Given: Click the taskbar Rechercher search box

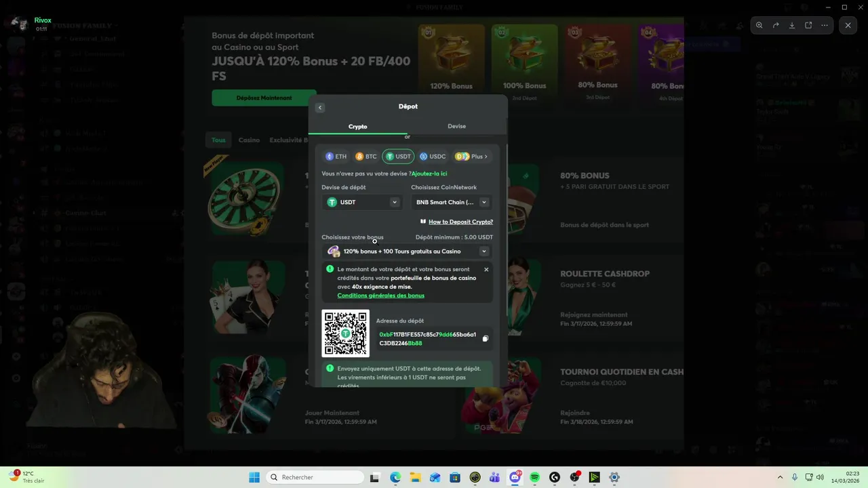Looking at the screenshot, I should (x=314, y=477).
